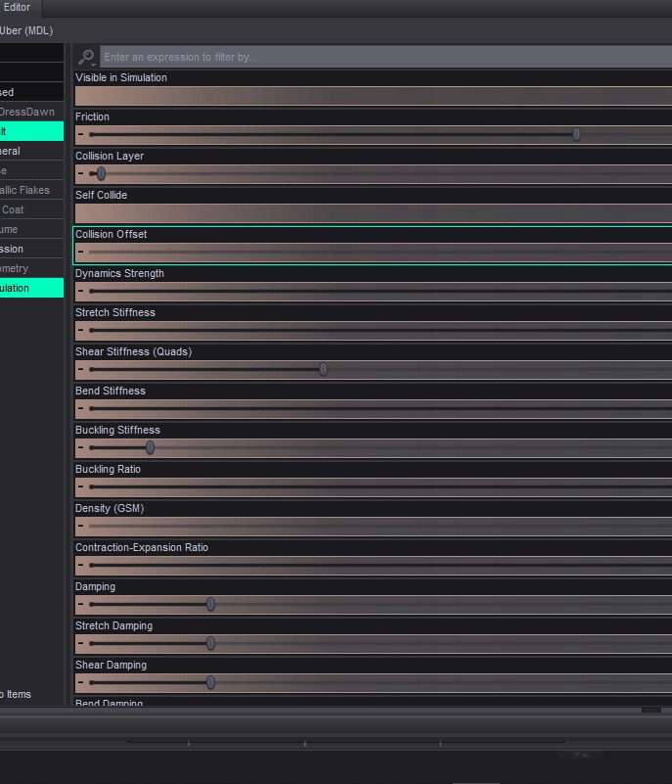
Task: Click the Bend Damping property label
Action: [x=109, y=702]
